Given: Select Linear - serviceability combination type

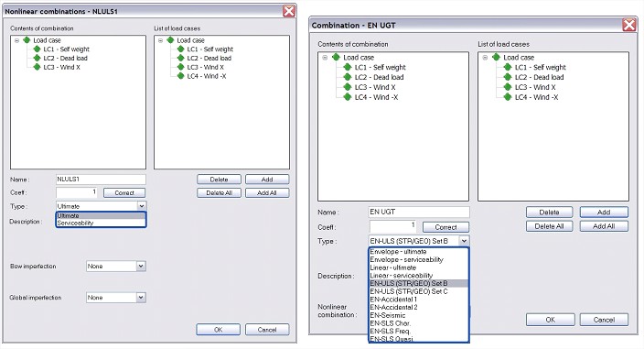Looking at the screenshot, I should pos(419,276).
